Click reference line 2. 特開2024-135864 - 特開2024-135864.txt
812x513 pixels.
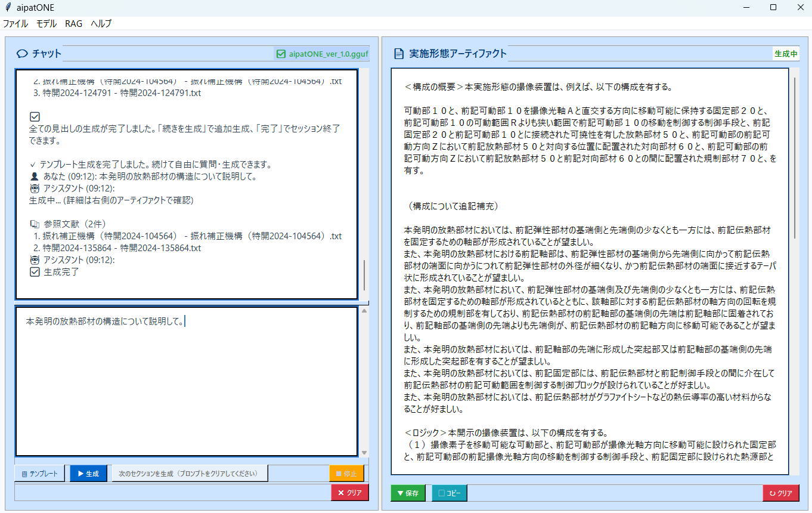[117, 248]
